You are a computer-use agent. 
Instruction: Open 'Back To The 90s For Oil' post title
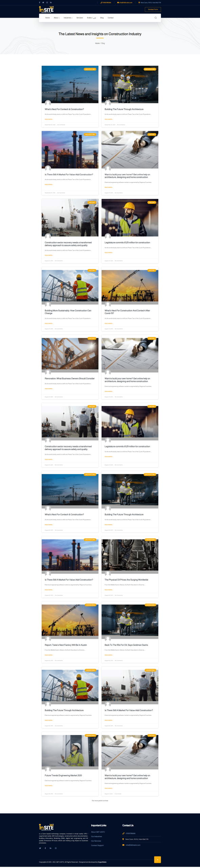(126, 645)
